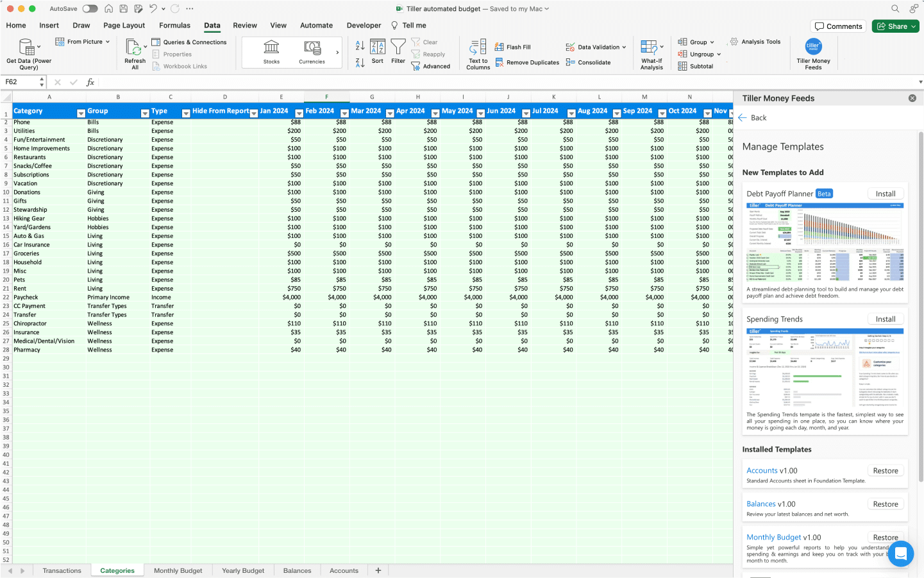Open the Group column filter dropdown
Image resolution: width=924 pixels, height=578 pixels.
pos(145,114)
